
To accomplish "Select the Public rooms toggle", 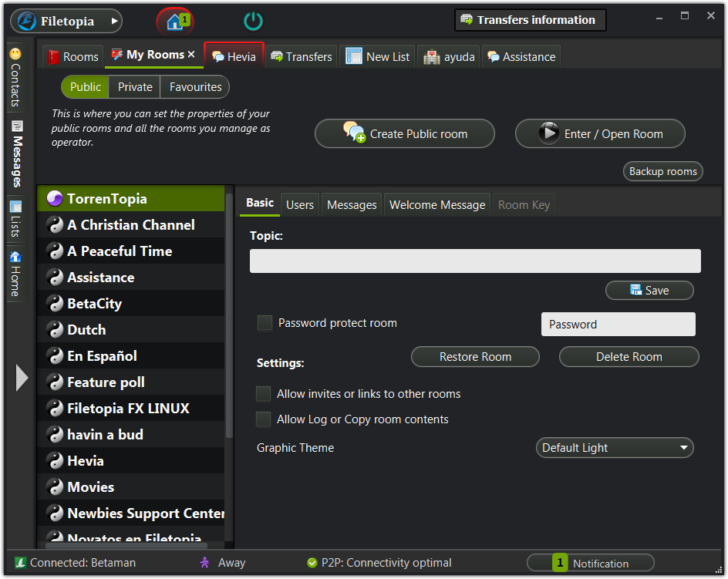I will 86,87.
